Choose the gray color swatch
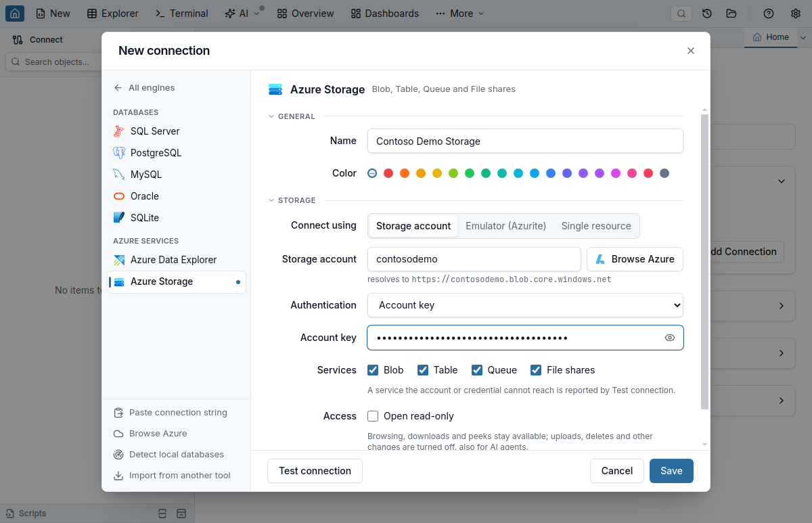The height and width of the screenshot is (523, 812). [664, 173]
